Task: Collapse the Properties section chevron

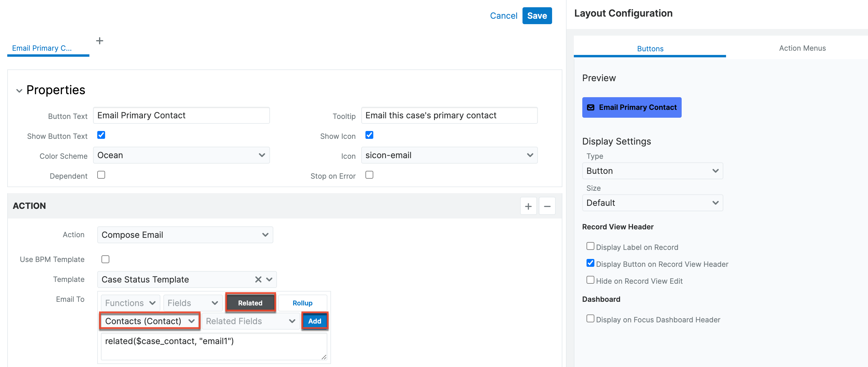Action: point(19,91)
